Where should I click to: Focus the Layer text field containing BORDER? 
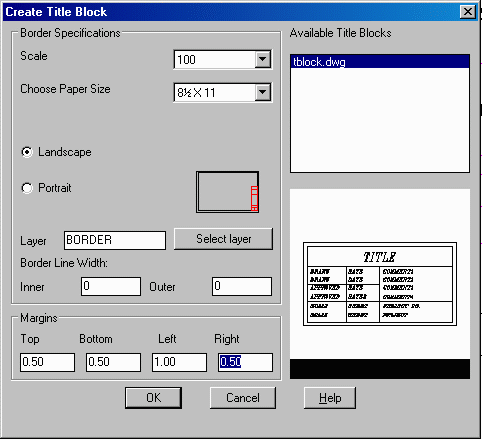pos(115,240)
